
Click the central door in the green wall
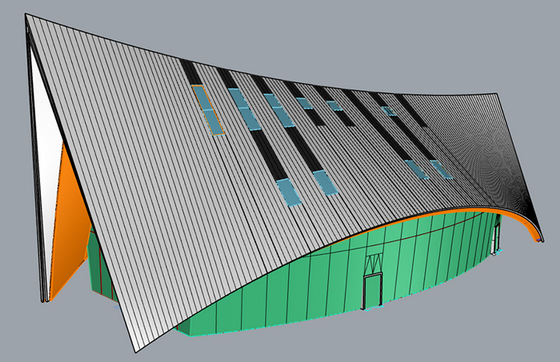pyautogui.click(x=372, y=290)
